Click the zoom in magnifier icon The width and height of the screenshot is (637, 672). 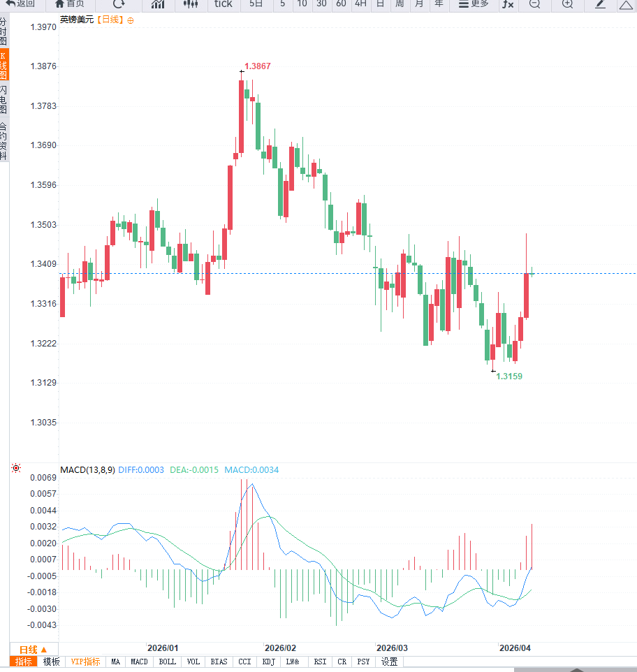point(567,4)
